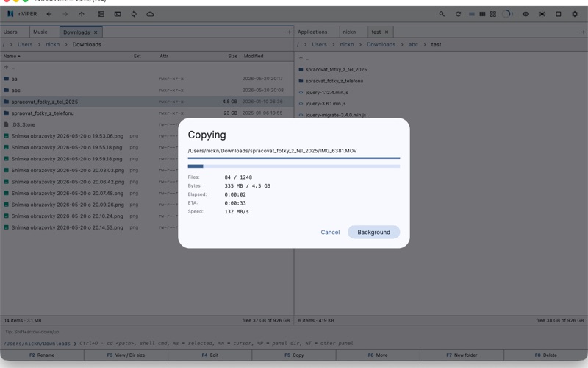The image size is (588, 368).
Task: Click F5 Copy button
Action: tap(294, 355)
